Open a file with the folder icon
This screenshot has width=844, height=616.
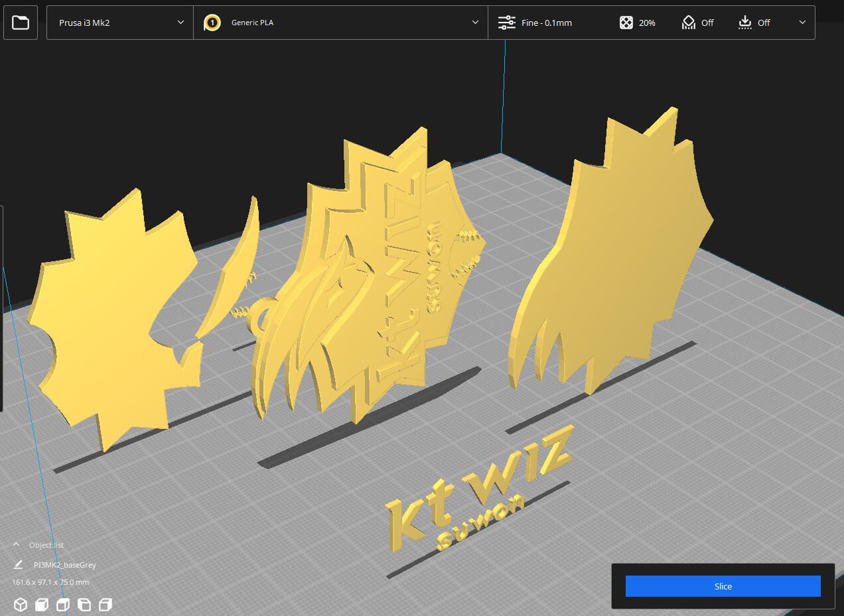(x=21, y=23)
